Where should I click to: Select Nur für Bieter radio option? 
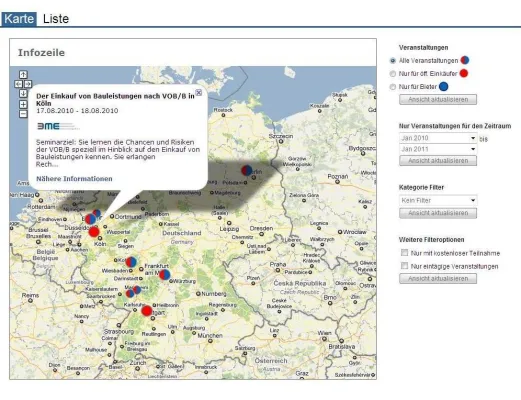393,87
